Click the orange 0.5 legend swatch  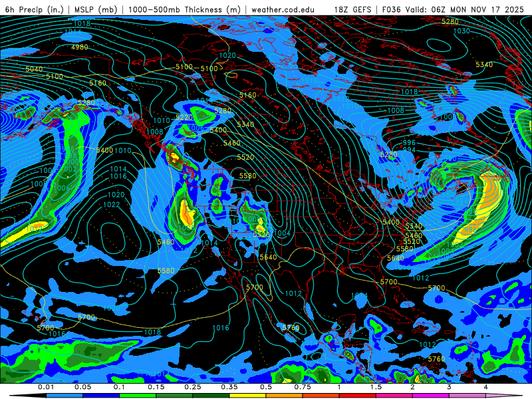[x=285, y=396]
